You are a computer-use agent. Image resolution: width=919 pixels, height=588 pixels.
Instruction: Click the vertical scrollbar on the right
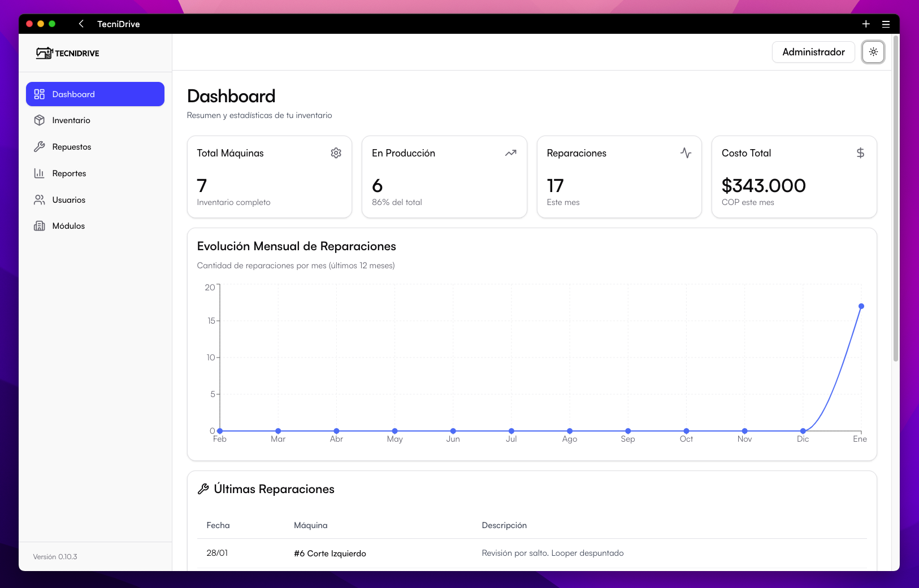pos(895,198)
